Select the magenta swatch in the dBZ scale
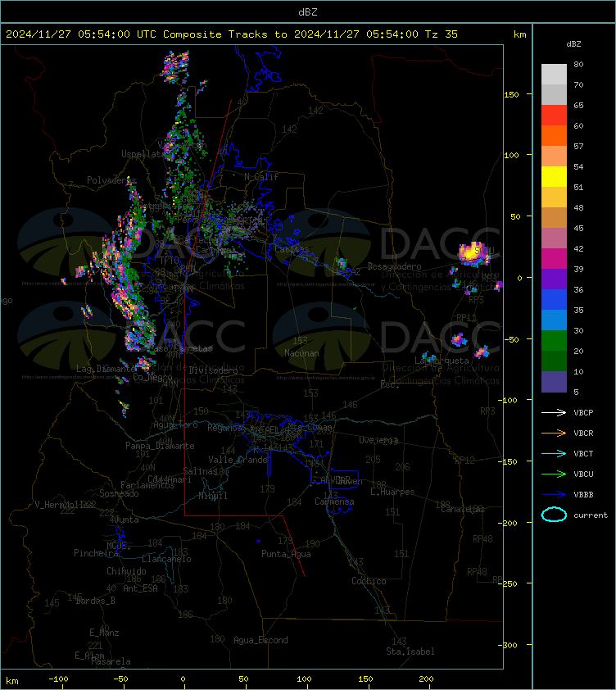616x690 pixels. (x=554, y=258)
